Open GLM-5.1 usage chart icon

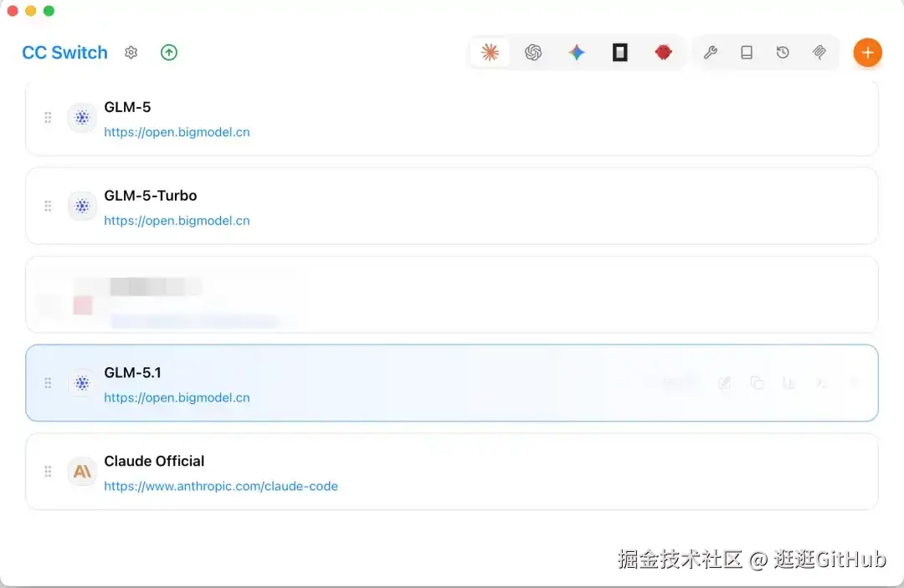(x=788, y=383)
